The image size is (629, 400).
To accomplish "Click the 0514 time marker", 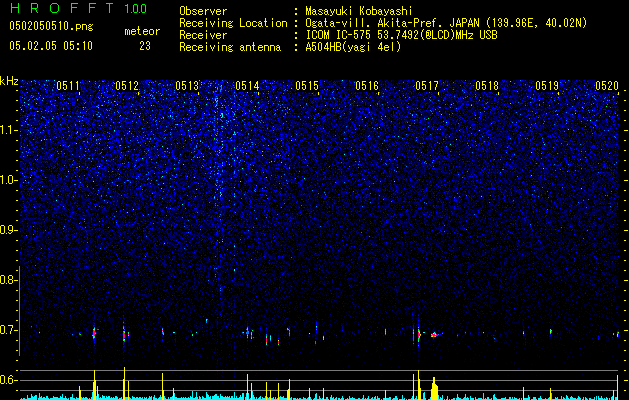I will point(247,86).
